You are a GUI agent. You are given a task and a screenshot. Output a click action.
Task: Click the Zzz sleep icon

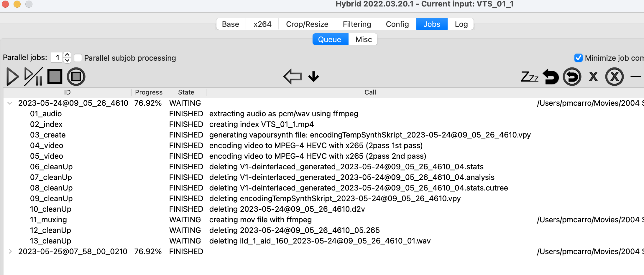(x=530, y=77)
